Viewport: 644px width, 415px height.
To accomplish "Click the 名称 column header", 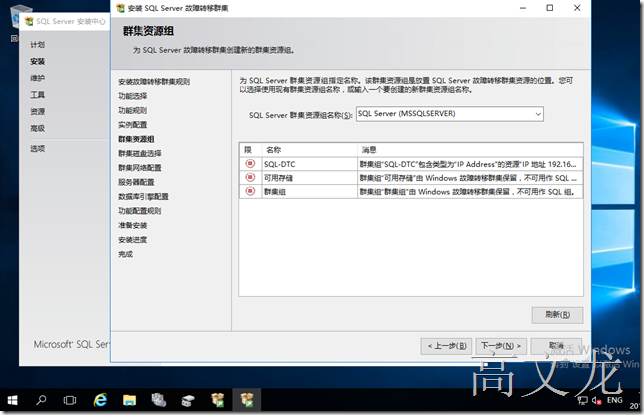I will [309, 150].
